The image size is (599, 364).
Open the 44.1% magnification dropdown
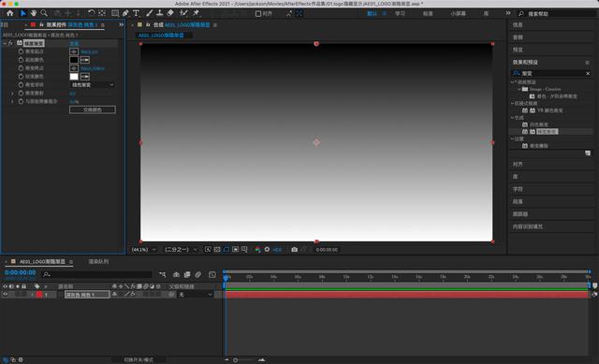click(x=143, y=250)
